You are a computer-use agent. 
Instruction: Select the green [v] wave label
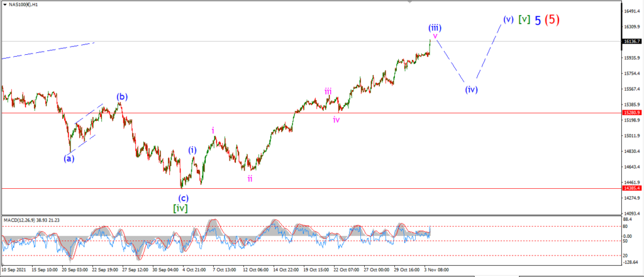[524, 19]
